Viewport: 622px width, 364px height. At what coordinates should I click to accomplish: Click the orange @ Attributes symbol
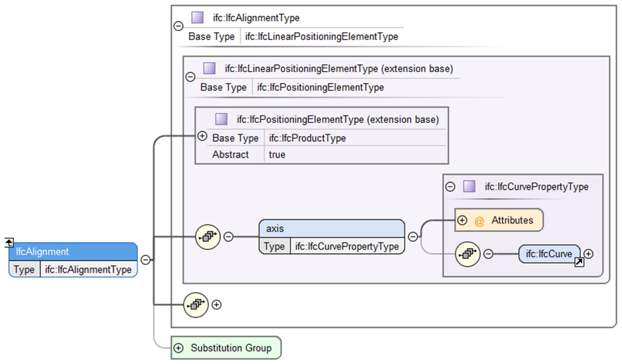[479, 221]
